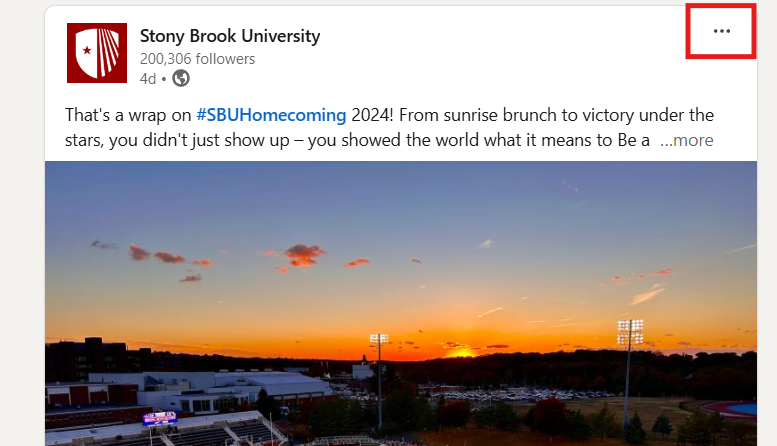Expand the caption with the "…more" link
This screenshot has height=446, width=777.
coord(687,140)
